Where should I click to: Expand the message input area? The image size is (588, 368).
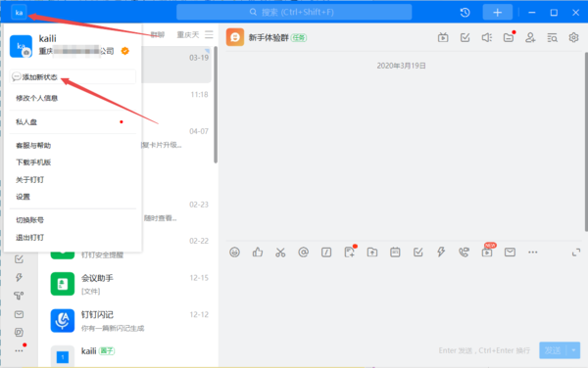576,253
